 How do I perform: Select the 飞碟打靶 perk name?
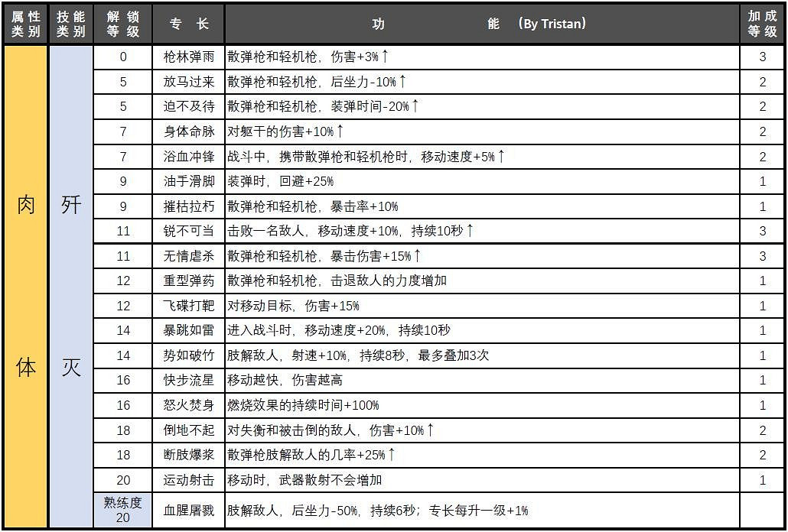pyautogui.click(x=187, y=306)
